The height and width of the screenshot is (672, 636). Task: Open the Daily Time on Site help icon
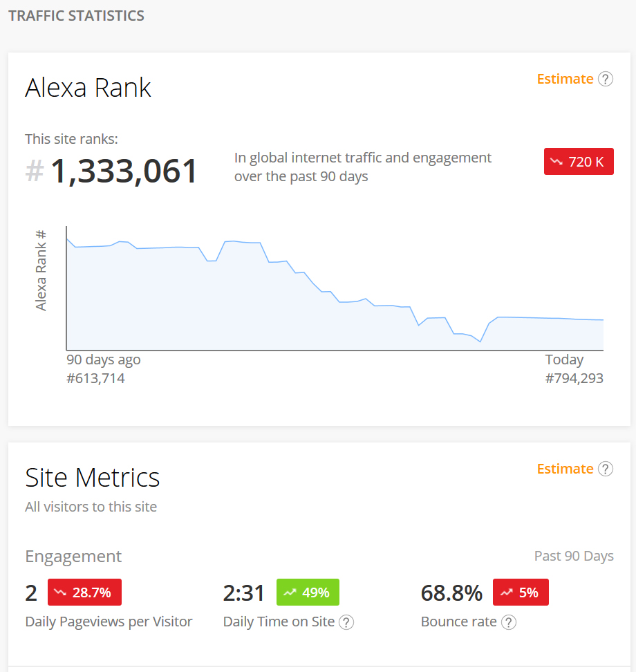[x=346, y=622]
